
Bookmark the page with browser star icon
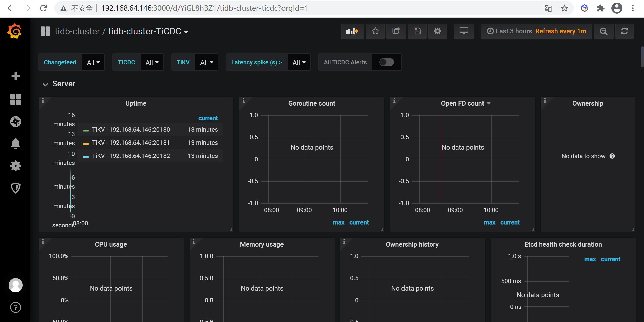pyautogui.click(x=565, y=8)
